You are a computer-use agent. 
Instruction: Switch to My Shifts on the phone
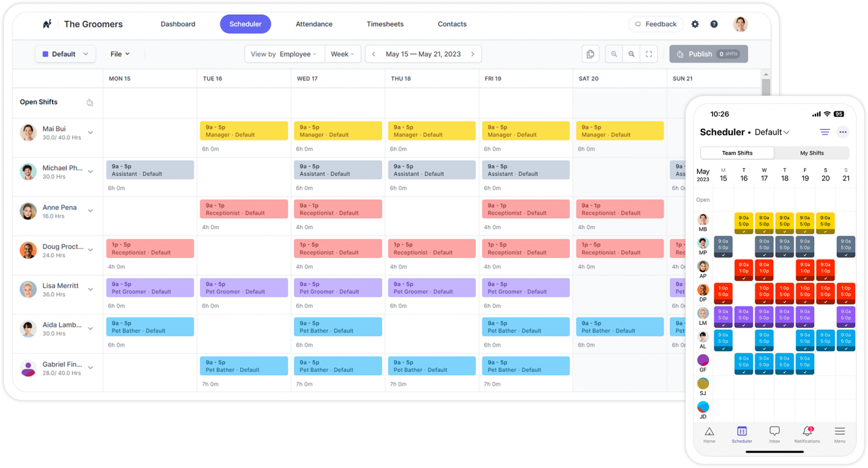pyautogui.click(x=812, y=153)
